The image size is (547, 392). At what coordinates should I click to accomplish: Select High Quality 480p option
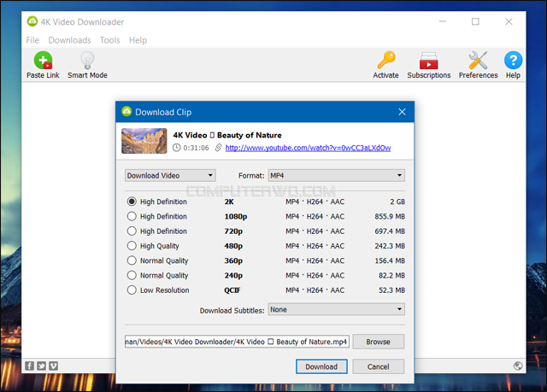(x=132, y=246)
